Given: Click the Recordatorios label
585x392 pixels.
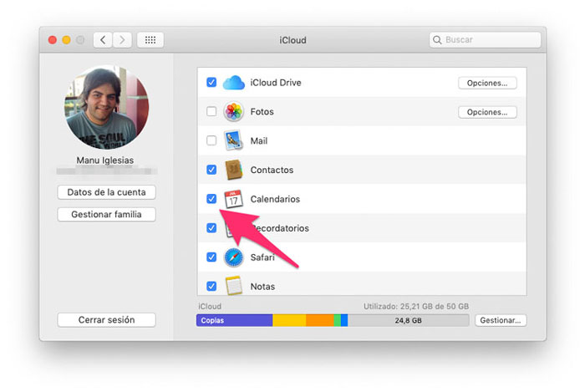Looking at the screenshot, I should (280, 228).
